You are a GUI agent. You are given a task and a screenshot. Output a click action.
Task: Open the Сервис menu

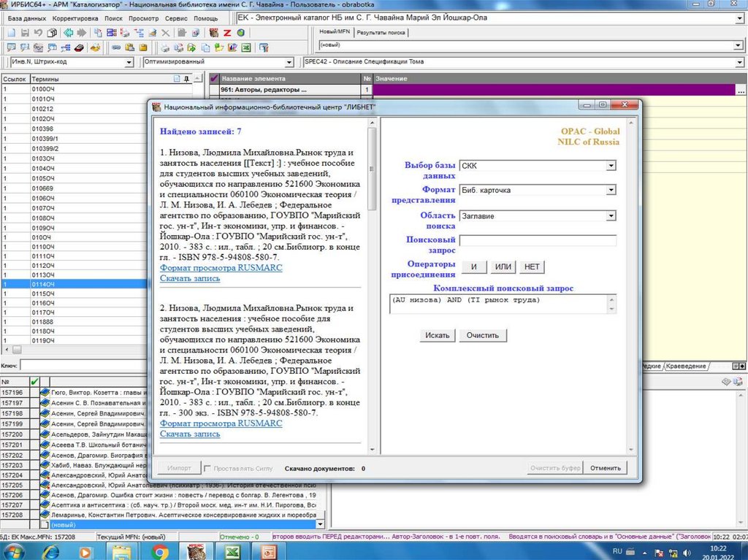(176, 18)
